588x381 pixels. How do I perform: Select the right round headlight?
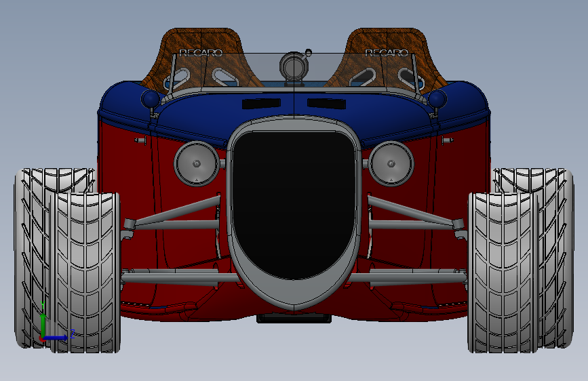click(x=391, y=163)
